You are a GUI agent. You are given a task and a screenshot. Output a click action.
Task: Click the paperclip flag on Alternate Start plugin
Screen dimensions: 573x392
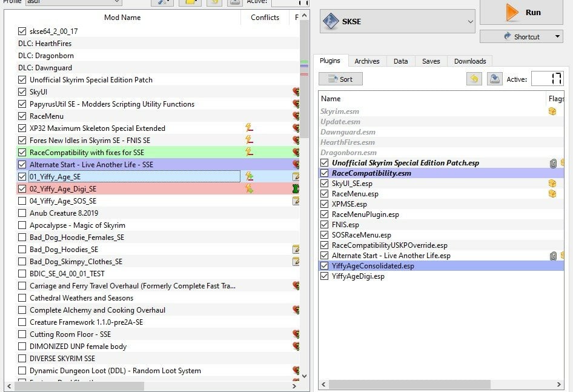tap(553, 256)
